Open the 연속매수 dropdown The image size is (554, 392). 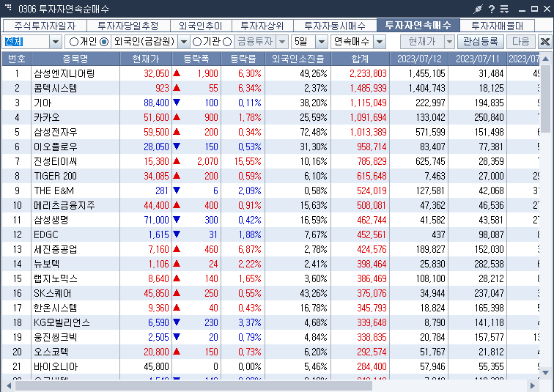click(380, 42)
